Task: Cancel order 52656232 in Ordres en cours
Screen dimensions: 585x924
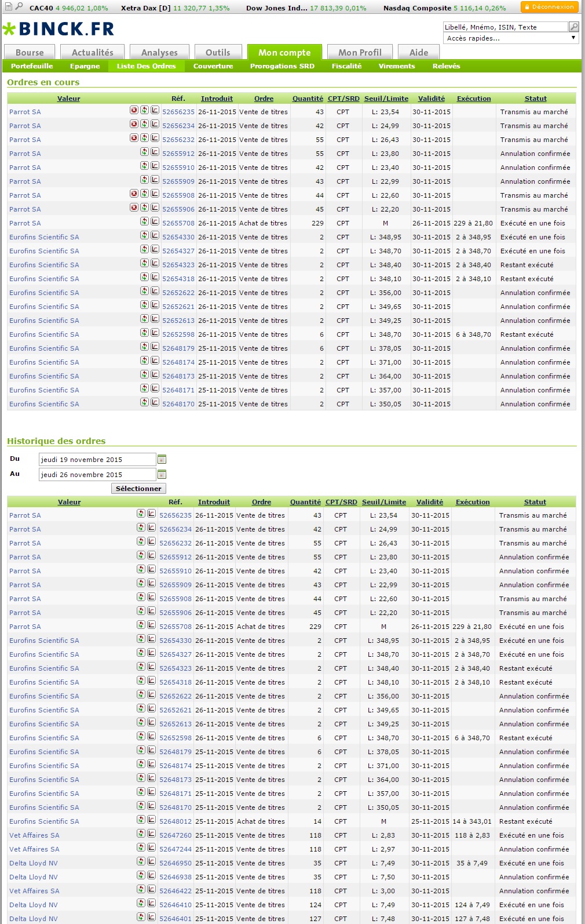Action: click(134, 138)
